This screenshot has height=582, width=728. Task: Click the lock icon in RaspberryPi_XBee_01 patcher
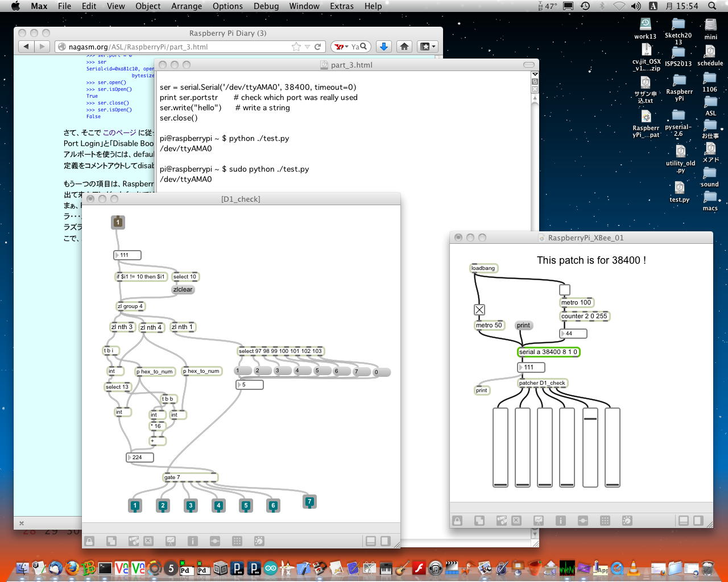tap(457, 521)
